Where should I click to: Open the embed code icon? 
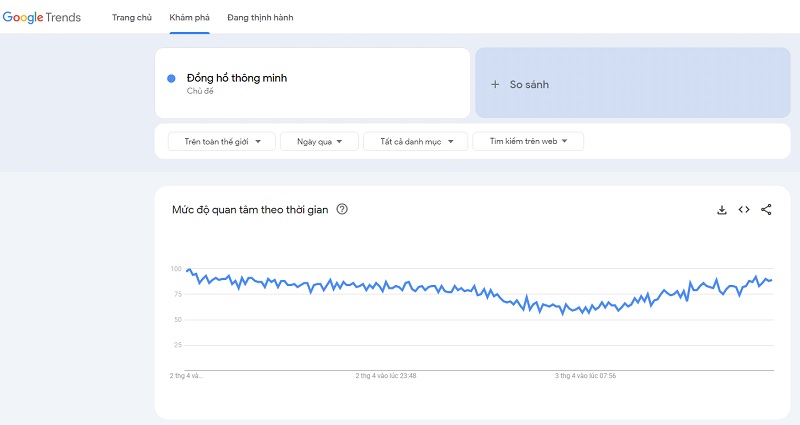[x=744, y=210]
